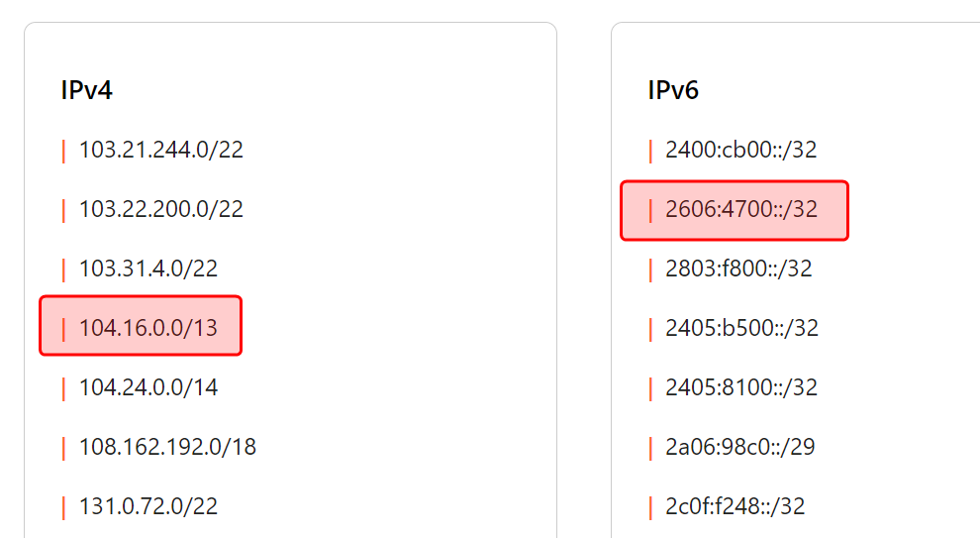Select the 103.31.4.0/22 address range
980x538 pixels.
pyautogui.click(x=148, y=269)
